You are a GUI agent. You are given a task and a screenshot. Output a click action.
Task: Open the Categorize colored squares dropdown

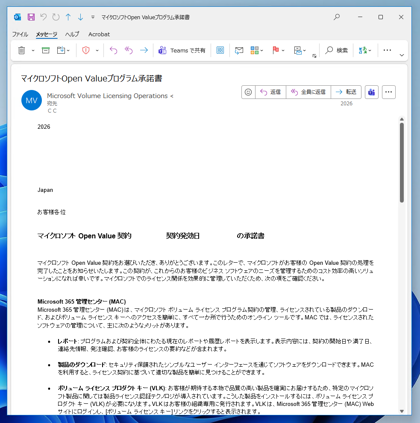257,50
